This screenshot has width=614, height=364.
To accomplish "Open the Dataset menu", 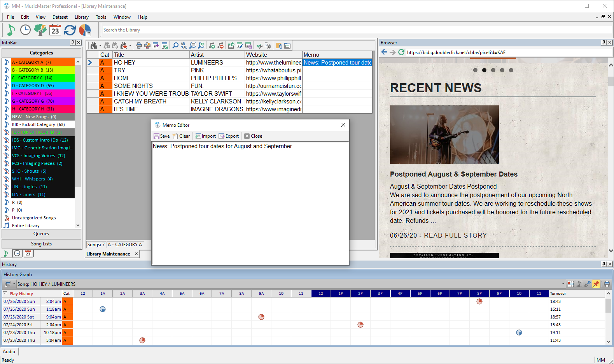I will pos(60,17).
